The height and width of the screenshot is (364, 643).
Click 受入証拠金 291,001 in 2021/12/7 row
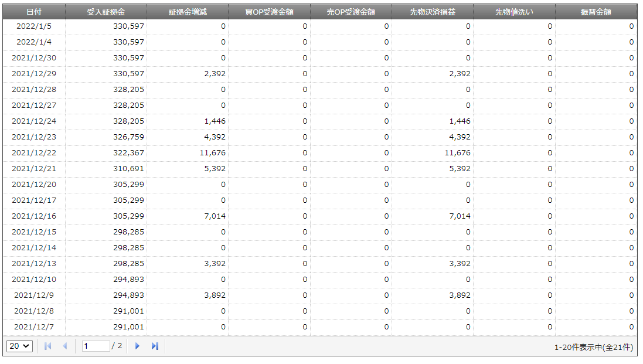point(129,326)
